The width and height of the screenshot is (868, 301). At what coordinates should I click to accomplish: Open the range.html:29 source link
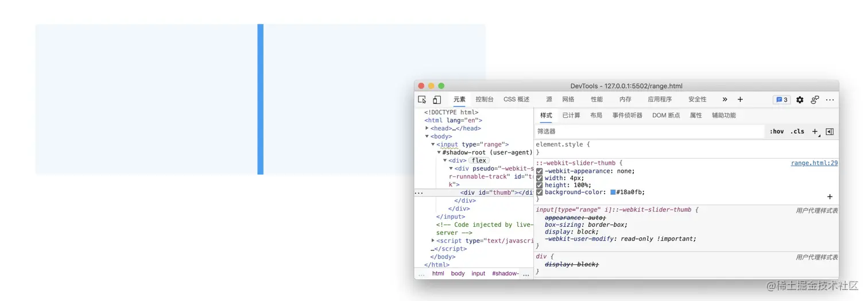pos(814,163)
